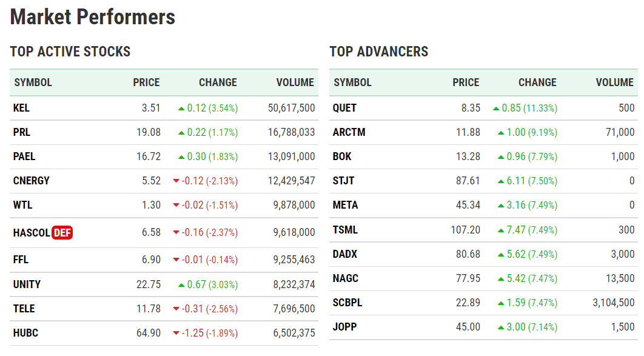
Task: Open the META advancer symbol
Action: (x=346, y=205)
